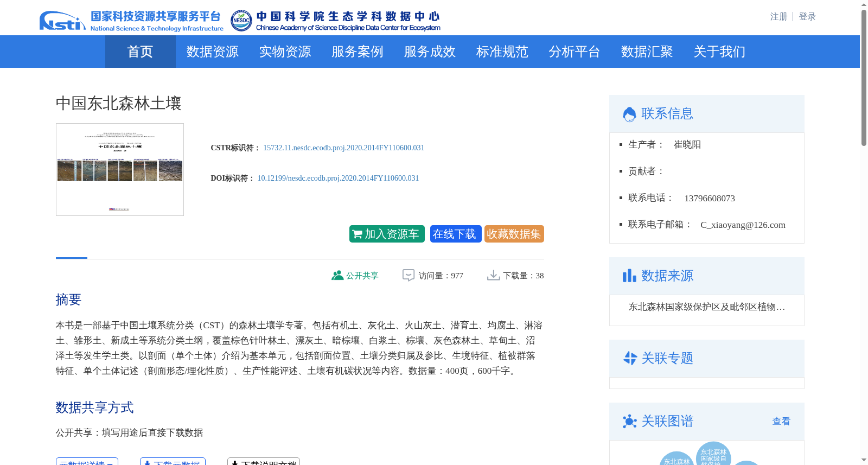Click the 关联专题 panel heading
The height and width of the screenshot is (465, 868).
click(x=667, y=358)
